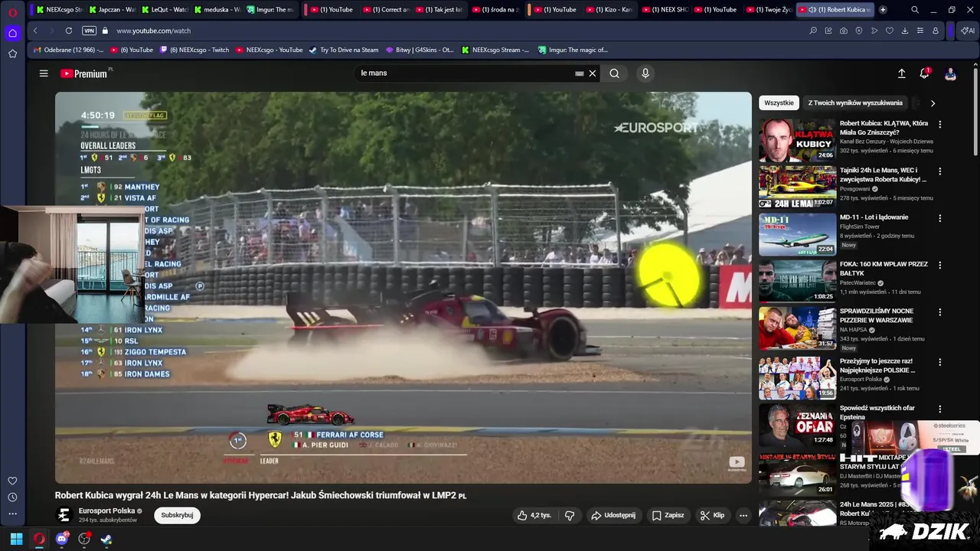Save video with Zapisz button
Image resolution: width=980 pixels, height=551 pixels.
point(668,515)
